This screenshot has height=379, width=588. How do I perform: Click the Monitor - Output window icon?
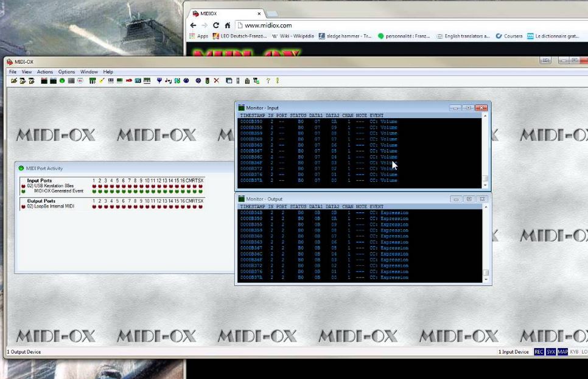242,199
